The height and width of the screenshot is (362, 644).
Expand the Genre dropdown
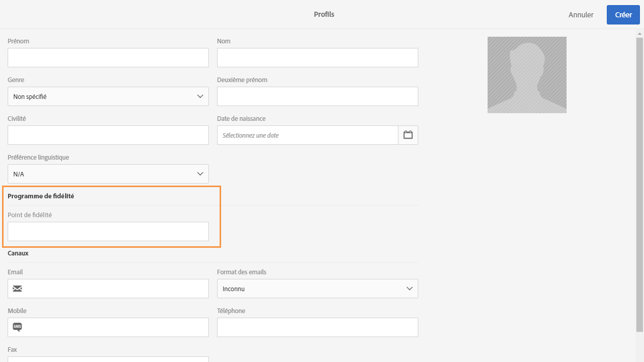pos(108,96)
